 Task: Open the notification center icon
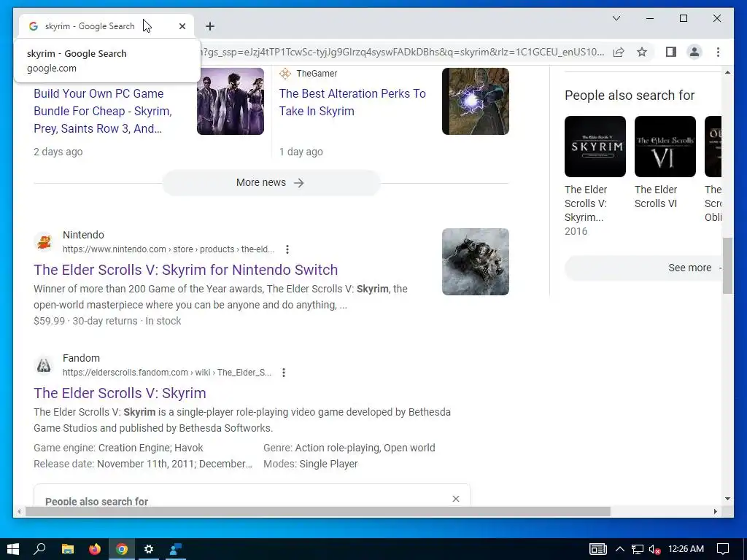(x=723, y=549)
